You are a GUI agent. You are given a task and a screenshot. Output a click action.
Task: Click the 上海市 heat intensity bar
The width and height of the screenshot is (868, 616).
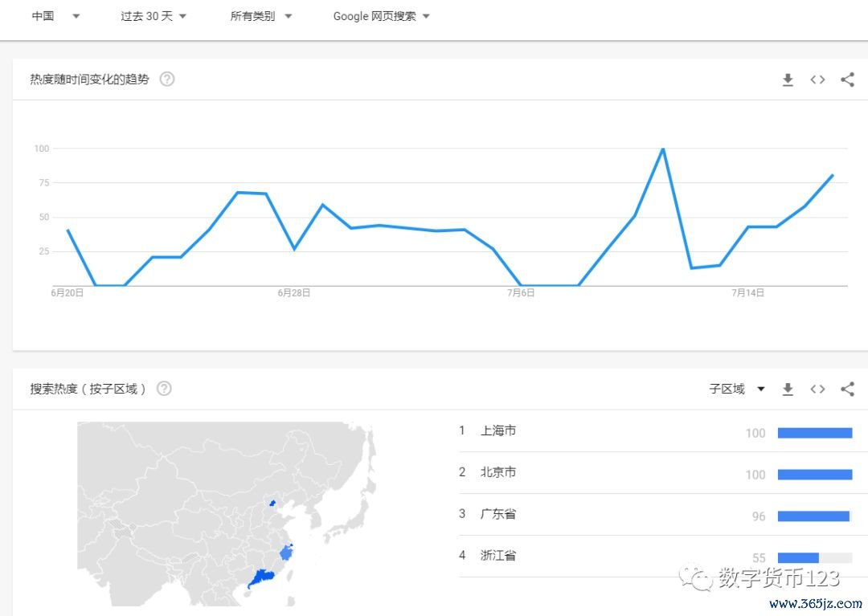[814, 433]
